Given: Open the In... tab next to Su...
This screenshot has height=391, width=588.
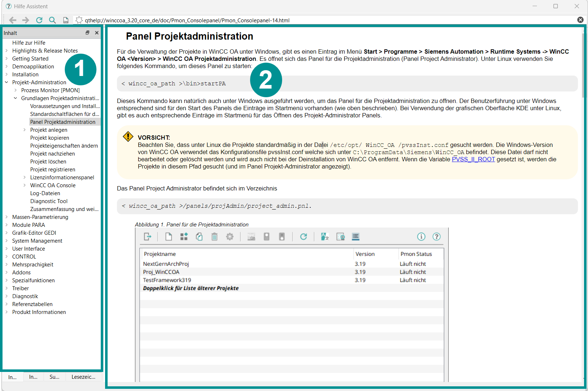Looking at the screenshot, I should pyautogui.click(x=33, y=377).
